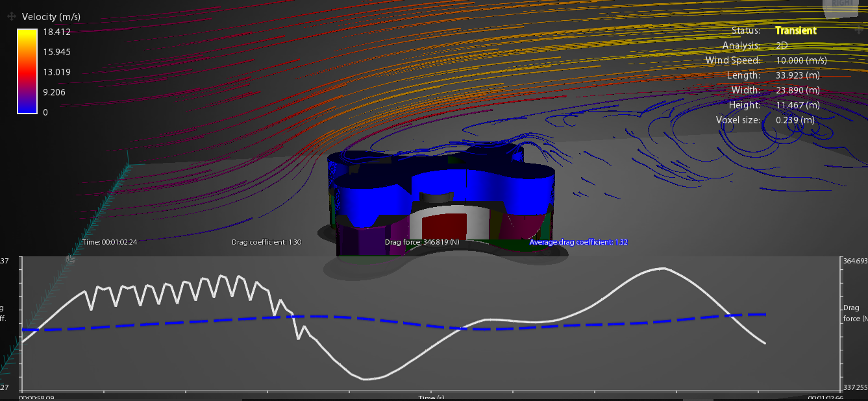Click the Transient status indicator

(796, 30)
